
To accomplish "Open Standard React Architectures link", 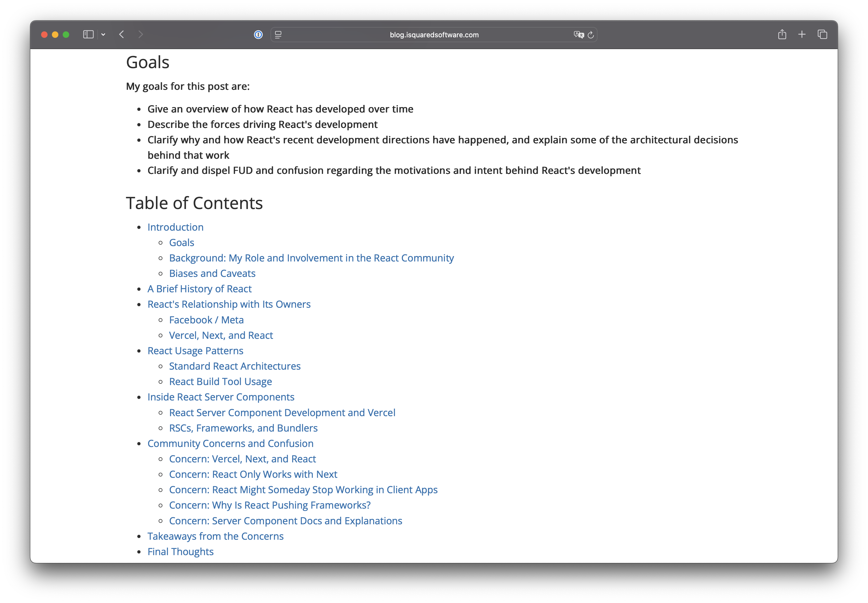I will [x=235, y=366].
